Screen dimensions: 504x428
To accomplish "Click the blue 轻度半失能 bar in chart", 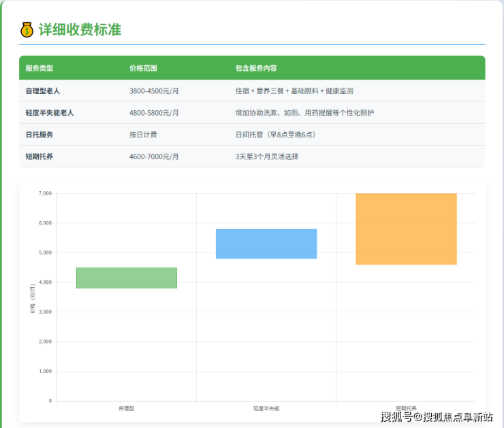I will pyautogui.click(x=266, y=244).
